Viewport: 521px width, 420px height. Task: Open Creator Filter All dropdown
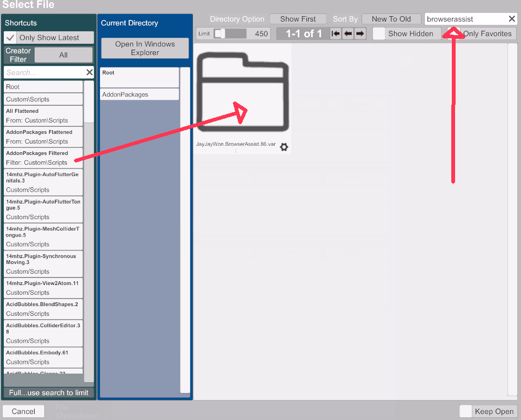coord(63,55)
